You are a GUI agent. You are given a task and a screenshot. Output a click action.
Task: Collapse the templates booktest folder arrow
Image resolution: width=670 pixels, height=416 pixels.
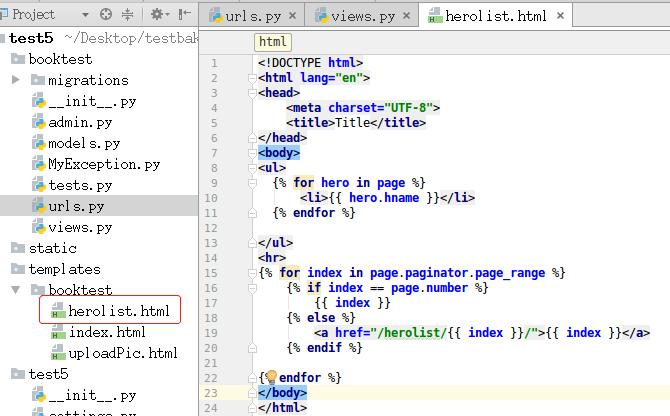tap(15, 290)
